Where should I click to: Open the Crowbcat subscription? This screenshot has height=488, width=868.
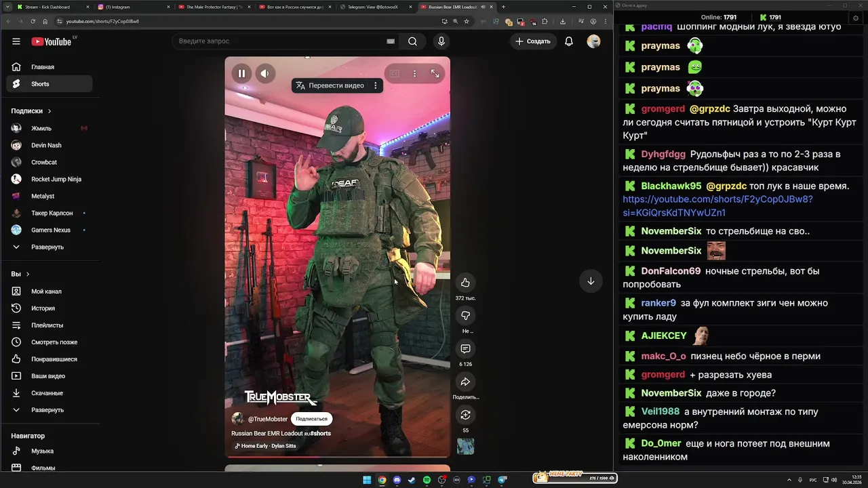pos(49,162)
